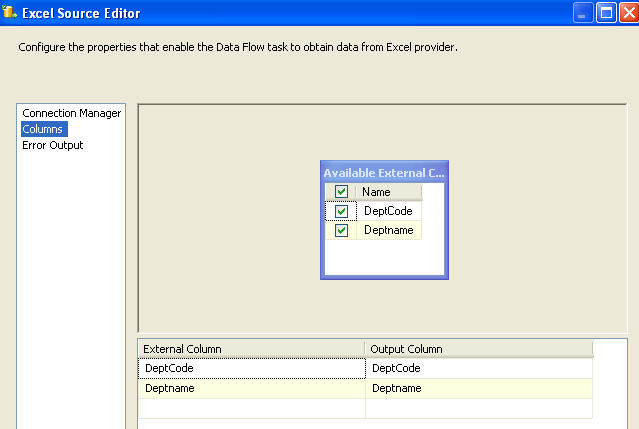Uncheck the Deptname column checkbox
The width and height of the screenshot is (639, 429).
tap(341, 230)
